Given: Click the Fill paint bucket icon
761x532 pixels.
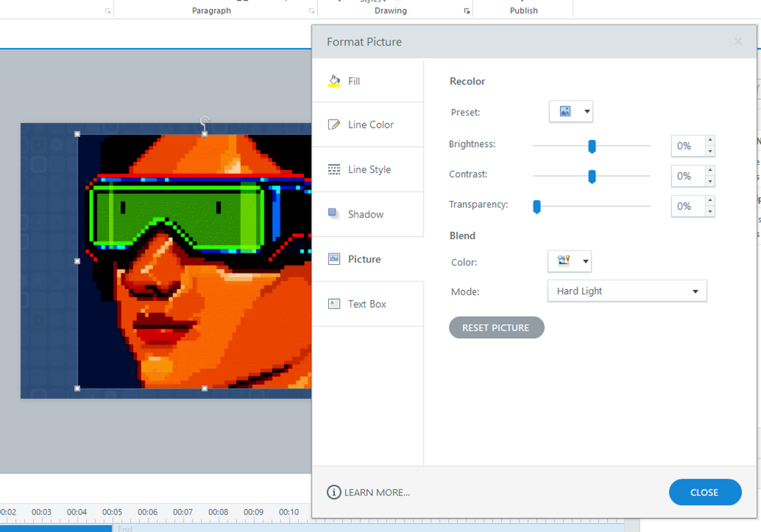Looking at the screenshot, I should [334, 81].
